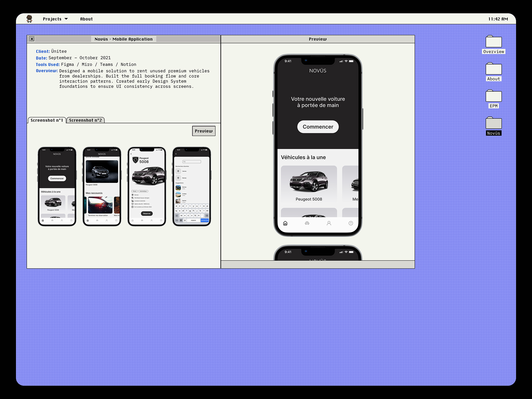
Task: Click the help question-mark icon in the phone nav
Action: (350, 223)
